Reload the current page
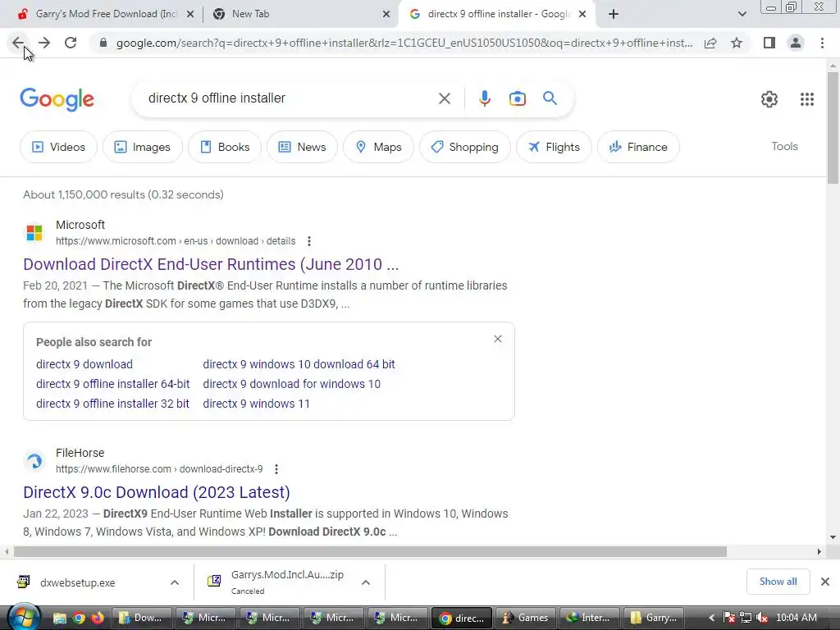840x630 pixels. (x=71, y=43)
